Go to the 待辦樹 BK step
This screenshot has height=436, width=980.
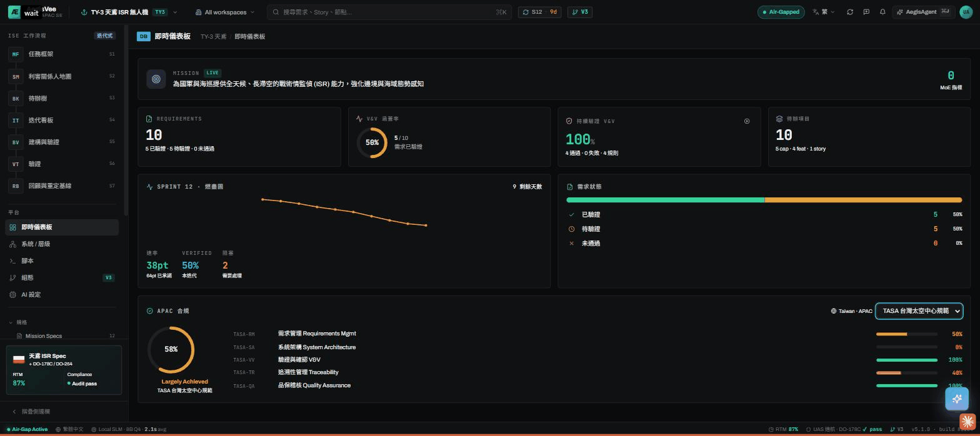point(62,98)
